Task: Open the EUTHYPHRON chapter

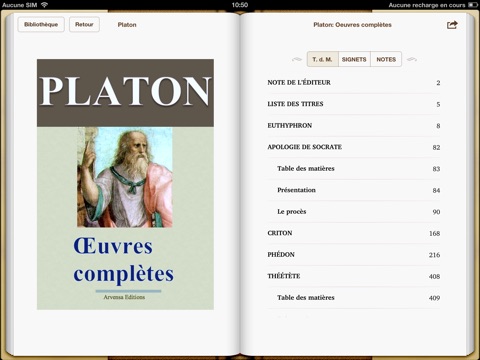Action: [x=354, y=126]
